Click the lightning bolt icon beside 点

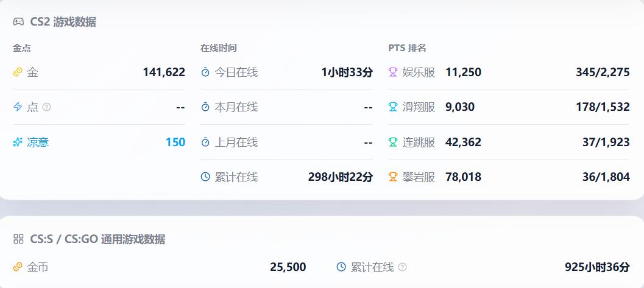pyautogui.click(x=18, y=107)
